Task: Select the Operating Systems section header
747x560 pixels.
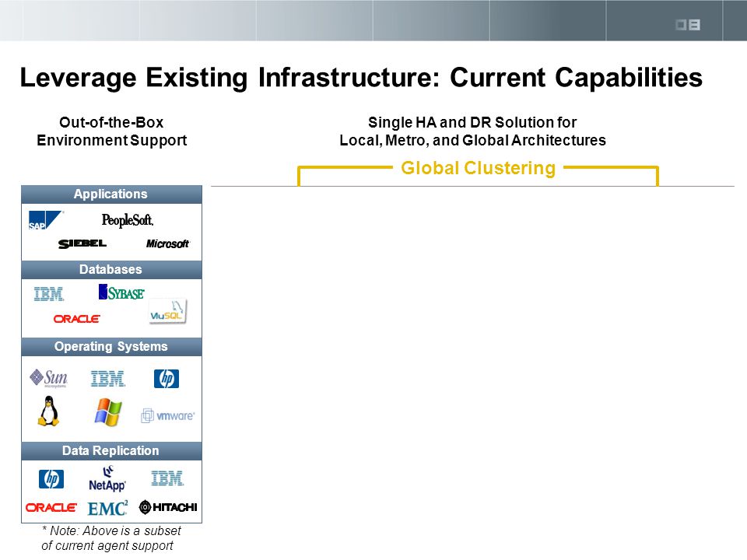Action: coord(111,347)
